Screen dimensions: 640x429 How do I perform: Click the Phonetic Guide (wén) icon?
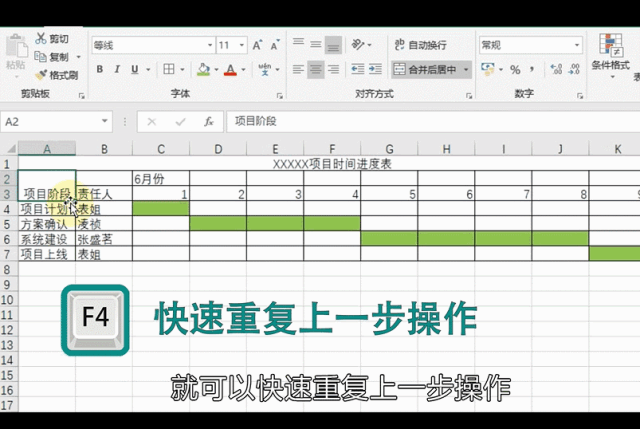pos(265,69)
